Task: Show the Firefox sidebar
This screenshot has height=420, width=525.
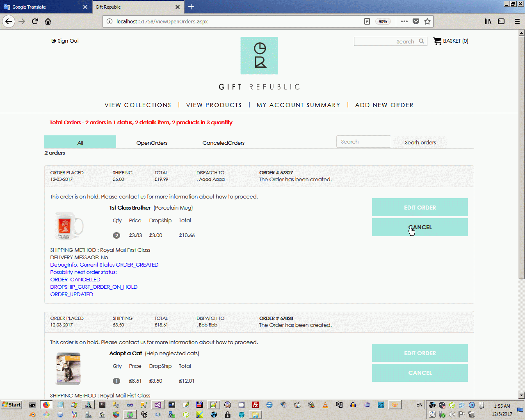Action: coord(501,21)
